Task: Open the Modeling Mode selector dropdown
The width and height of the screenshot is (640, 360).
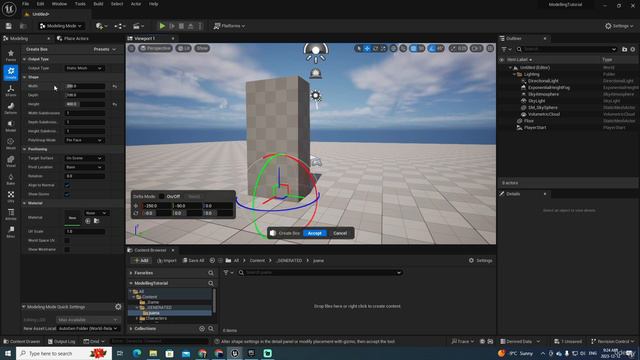Action: pyautogui.click(x=61, y=26)
